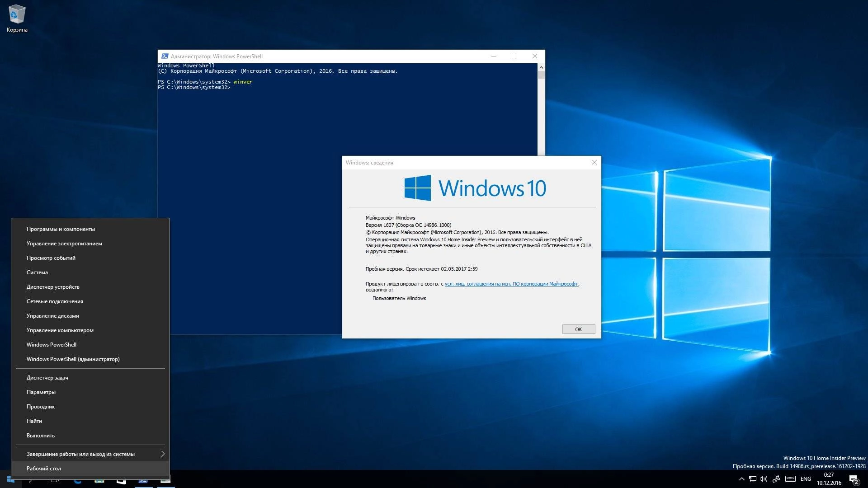The width and height of the screenshot is (868, 488).
Task: Click Пробная версия. Срок истекает text in dialog
Action: (x=421, y=269)
